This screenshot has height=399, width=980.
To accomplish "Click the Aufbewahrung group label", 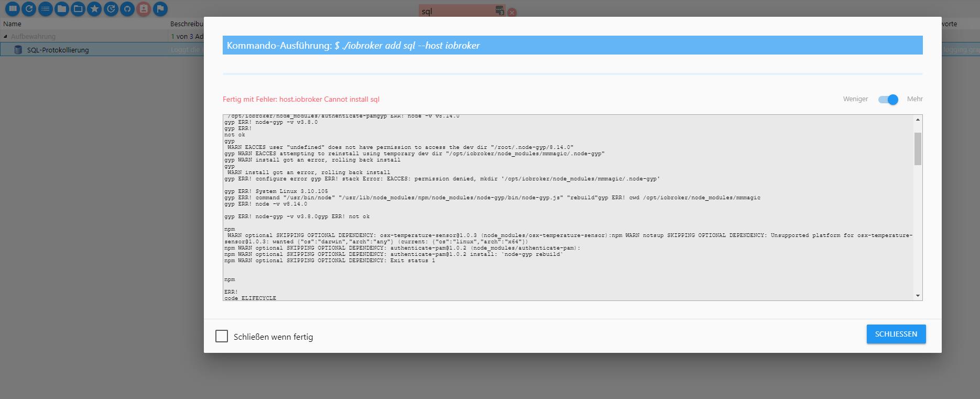I will pos(33,37).
